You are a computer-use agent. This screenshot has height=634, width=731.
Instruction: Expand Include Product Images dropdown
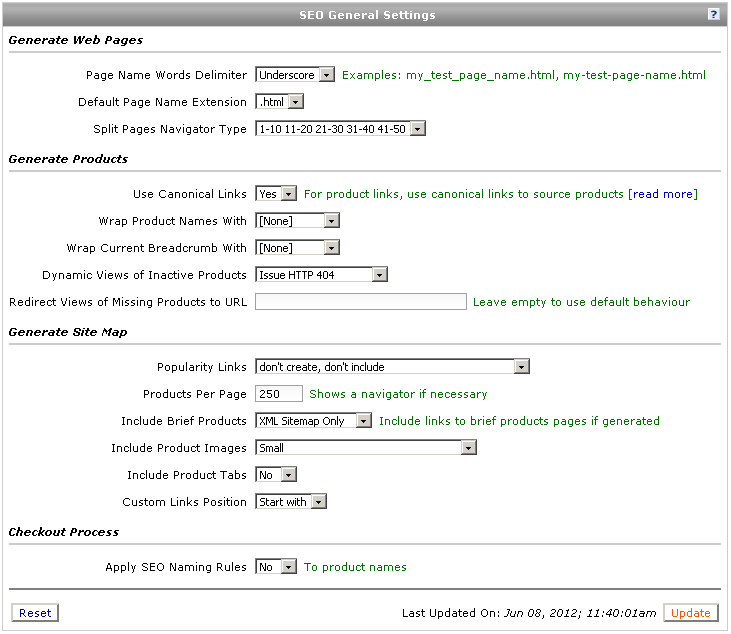pos(366,448)
